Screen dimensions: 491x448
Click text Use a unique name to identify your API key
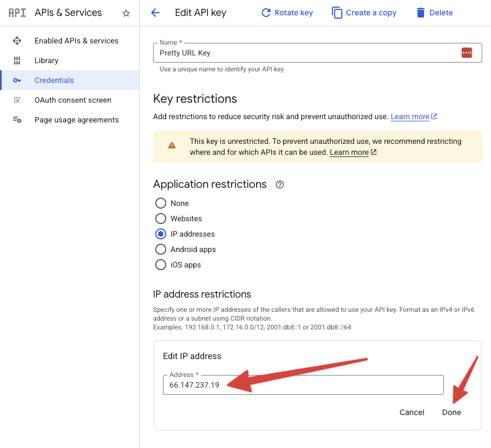click(x=222, y=69)
